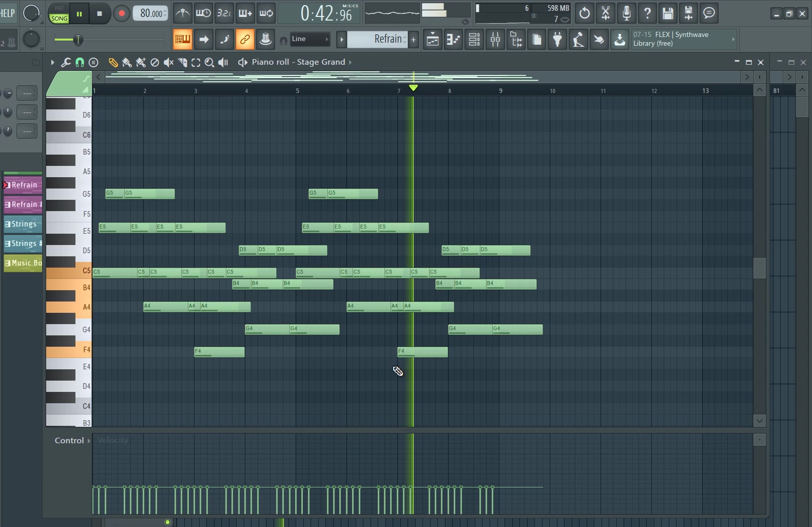812x527 pixels.
Task: Enable loop recording icon
Action: pos(266,13)
